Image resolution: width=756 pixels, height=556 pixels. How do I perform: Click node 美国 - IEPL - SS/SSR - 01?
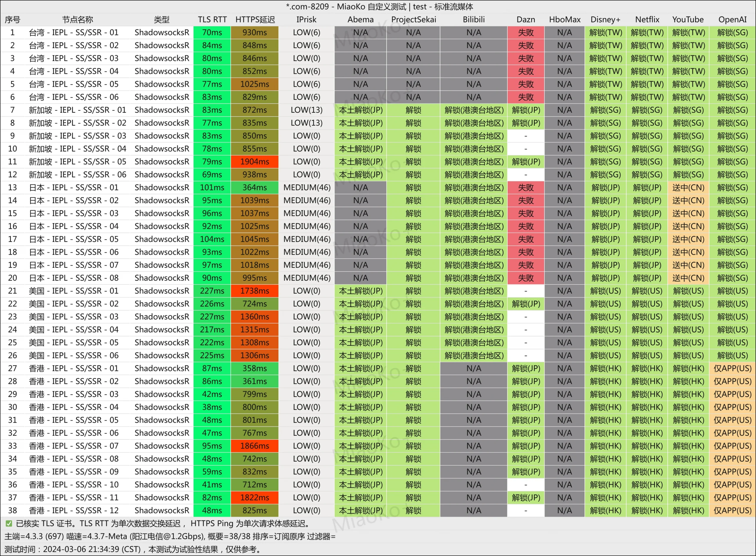[x=74, y=291]
